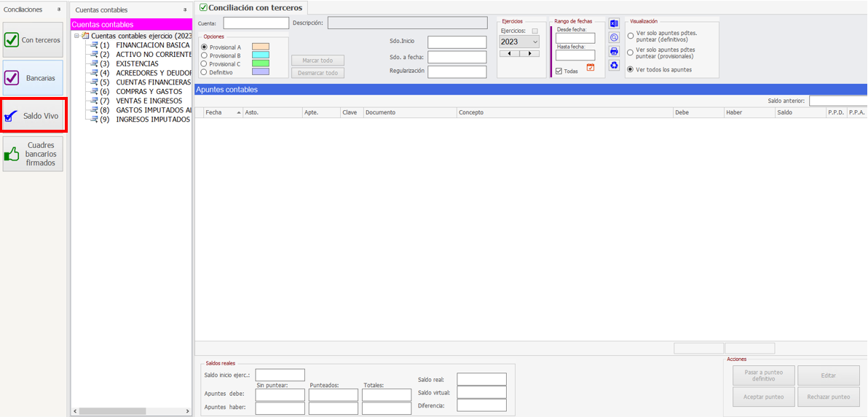Image resolution: width=868 pixels, height=417 pixels.
Task: Pin the Cuentas contables panel
Action: point(185,10)
